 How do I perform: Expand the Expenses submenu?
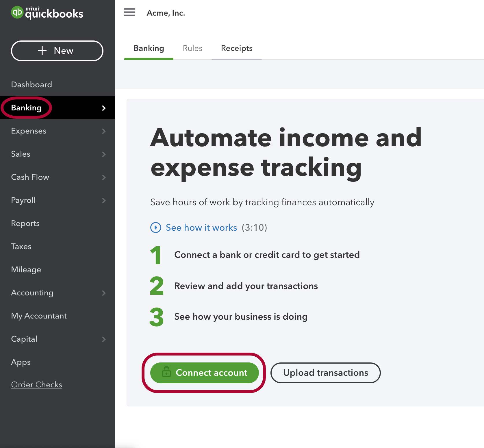click(103, 131)
